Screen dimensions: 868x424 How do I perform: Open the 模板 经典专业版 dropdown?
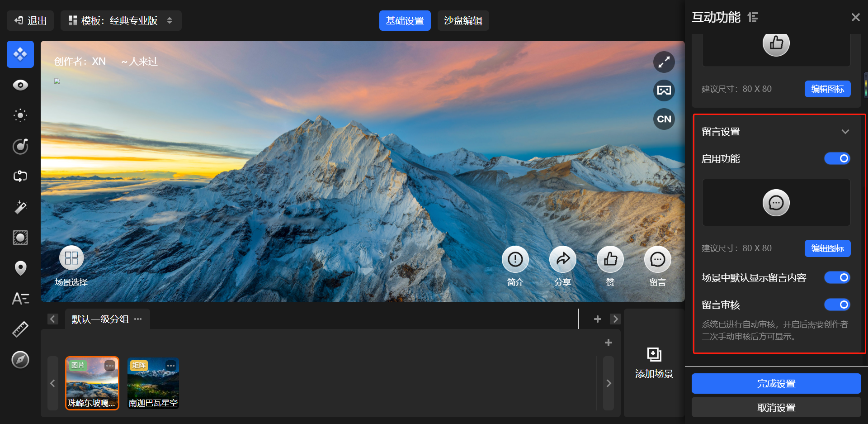(x=121, y=21)
